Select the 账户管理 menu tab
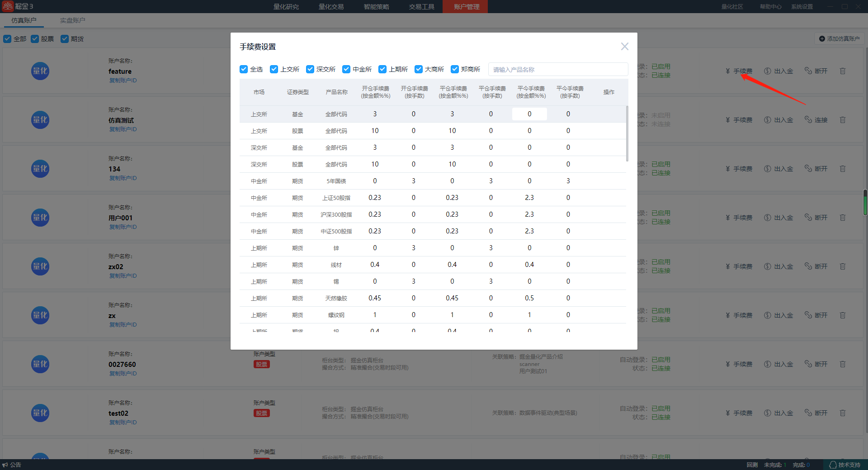Viewport: 868px width, 470px height. coord(465,6)
